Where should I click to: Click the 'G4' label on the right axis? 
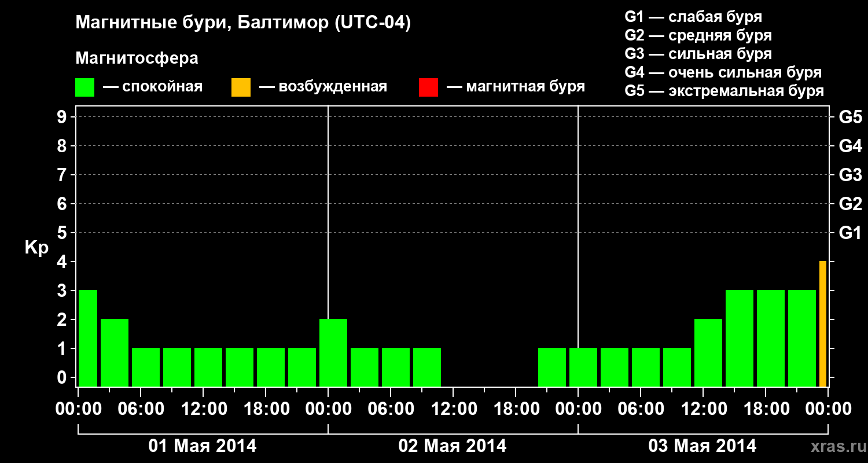coord(851,146)
